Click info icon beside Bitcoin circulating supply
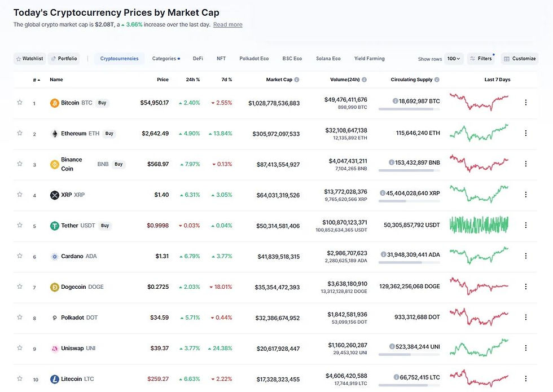 (396, 101)
